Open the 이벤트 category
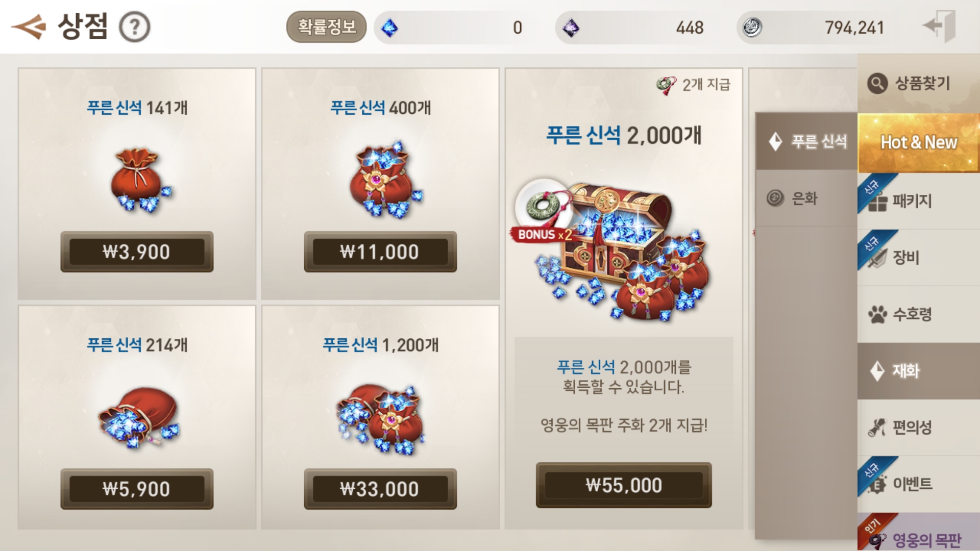This screenshot has width=980, height=551. (918, 483)
